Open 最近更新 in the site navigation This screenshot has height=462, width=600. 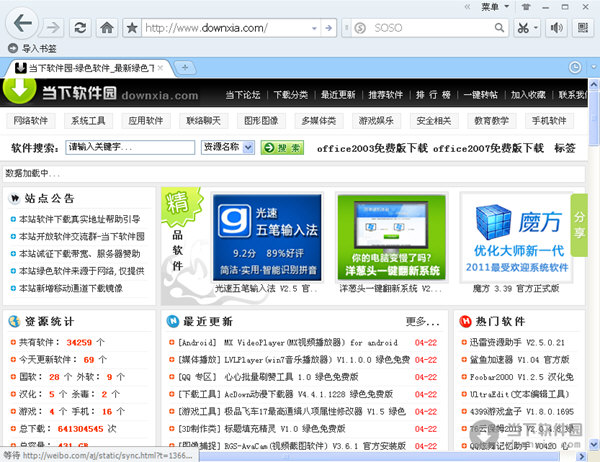coord(338,95)
